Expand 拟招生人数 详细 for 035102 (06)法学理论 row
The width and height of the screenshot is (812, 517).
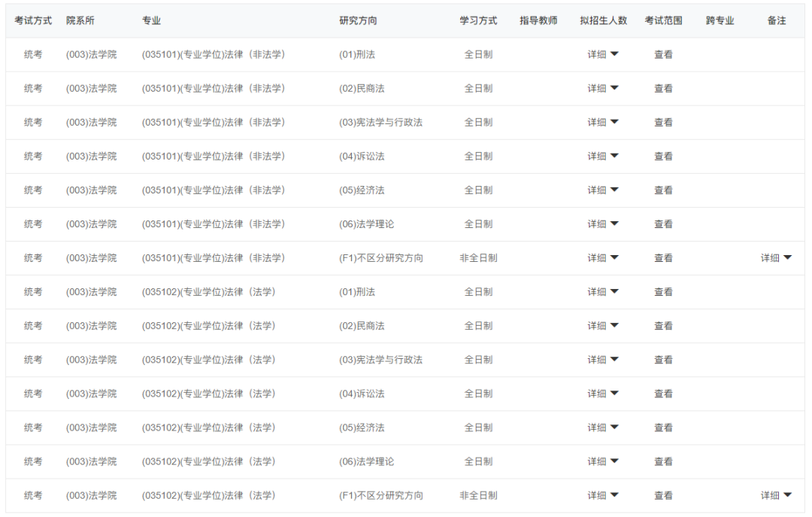coord(603,461)
